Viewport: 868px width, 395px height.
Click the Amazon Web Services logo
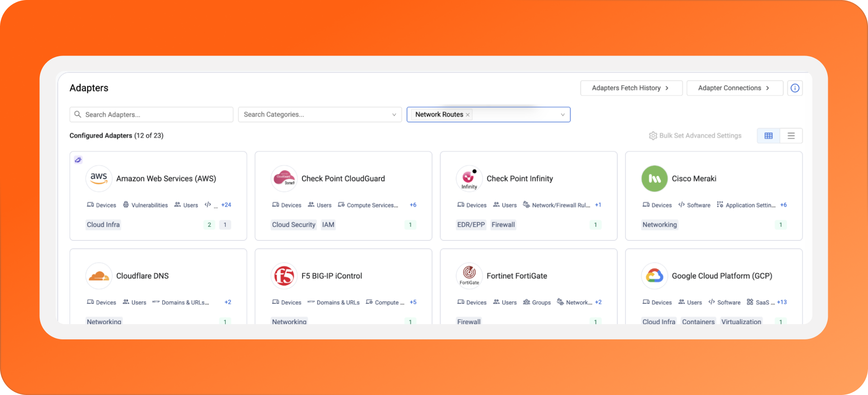coord(99,179)
